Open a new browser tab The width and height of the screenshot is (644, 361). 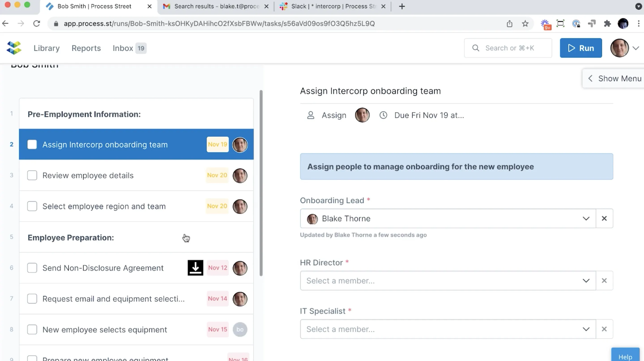pos(402,6)
